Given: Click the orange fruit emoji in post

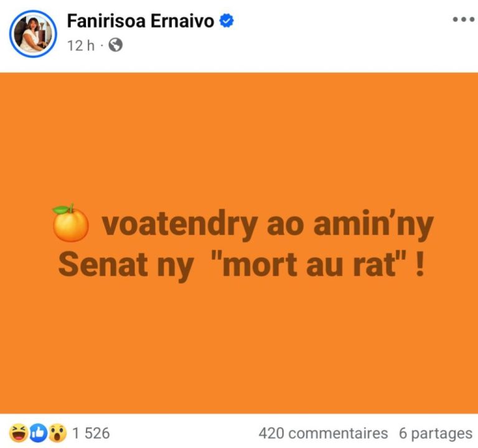Looking at the screenshot, I should [70, 223].
